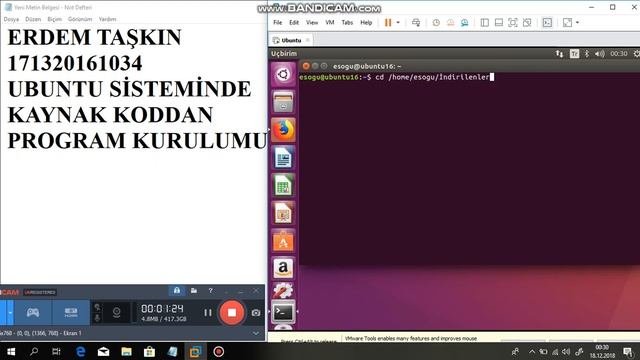Open the Dosya menu in Notepad
Screen dimensions: 640x360
11,19
